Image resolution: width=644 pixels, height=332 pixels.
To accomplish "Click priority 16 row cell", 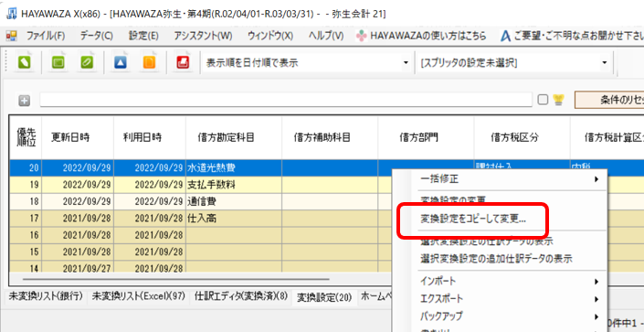I will pos(26,235).
